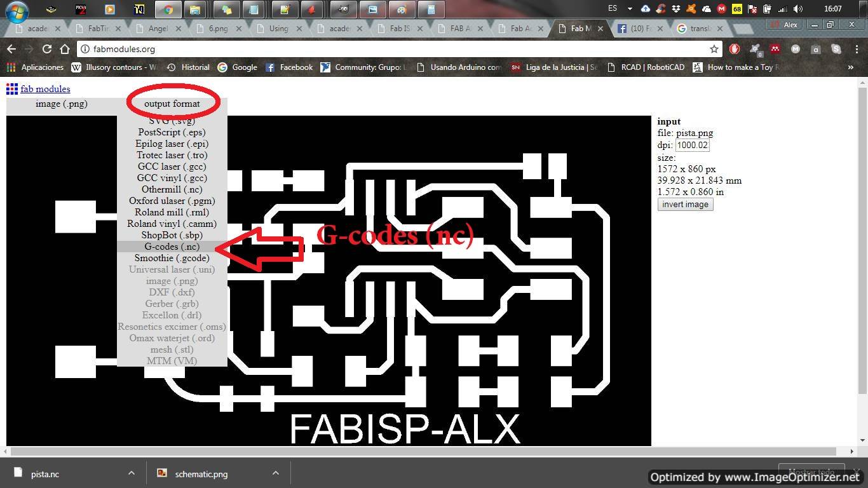Open the Skype extension icon
868x488 pixels.
[836, 49]
